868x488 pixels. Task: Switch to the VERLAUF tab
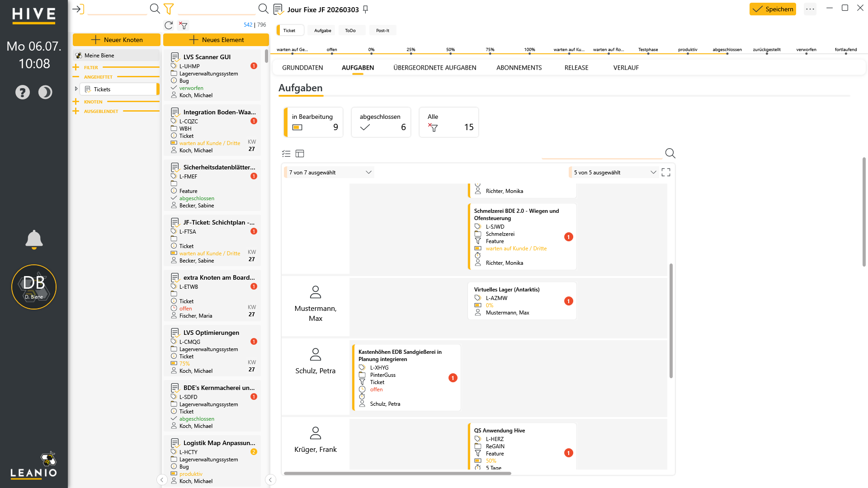pyautogui.click(x=626, y=68)
